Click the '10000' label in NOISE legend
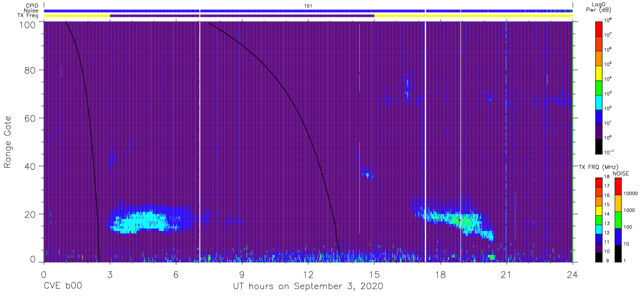Image resolution: width=644 pixels, height=297 pixels. click(x=630, y=194)
